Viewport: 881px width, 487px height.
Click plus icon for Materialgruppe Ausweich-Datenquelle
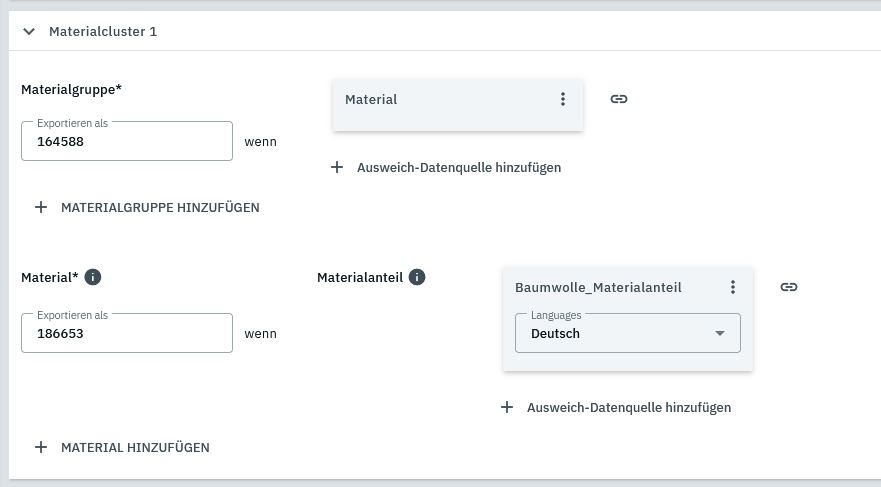(337, 167)
